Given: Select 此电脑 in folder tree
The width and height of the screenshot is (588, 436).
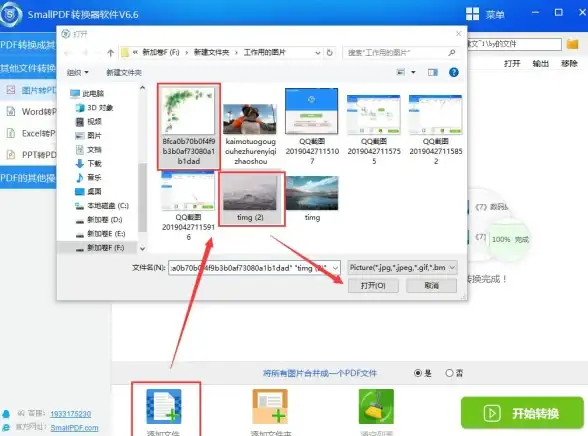Looking at the screenshot, I should (x=87, y=94).
